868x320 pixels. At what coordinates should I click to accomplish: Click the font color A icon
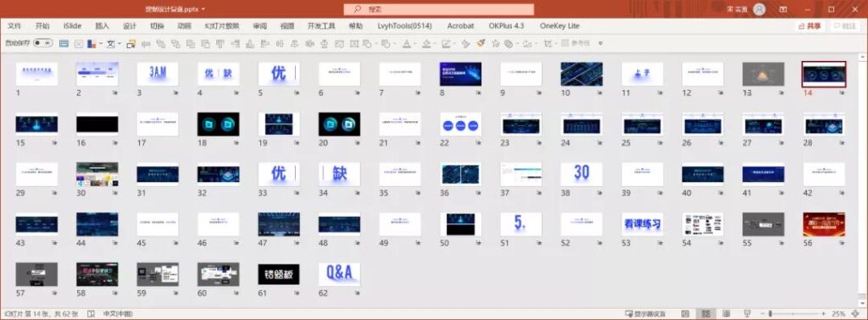click(x=406, y=43)
